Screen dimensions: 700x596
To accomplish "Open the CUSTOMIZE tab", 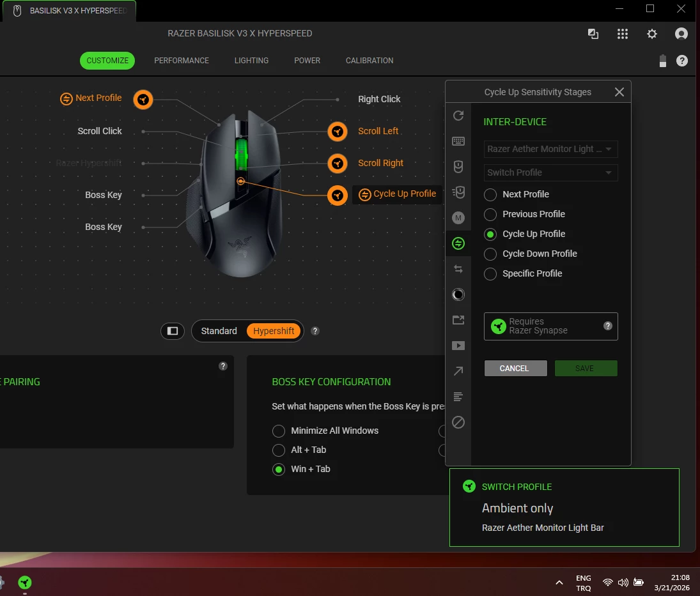I will click(107, 61).
